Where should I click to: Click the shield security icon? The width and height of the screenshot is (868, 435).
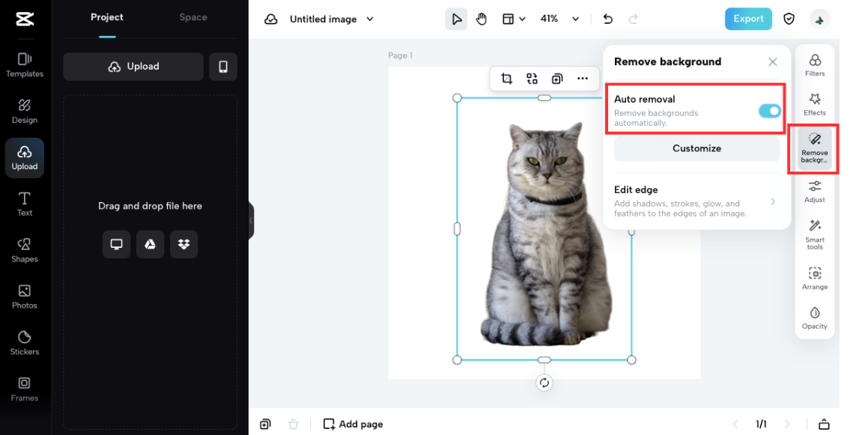[x=789, y=19]
